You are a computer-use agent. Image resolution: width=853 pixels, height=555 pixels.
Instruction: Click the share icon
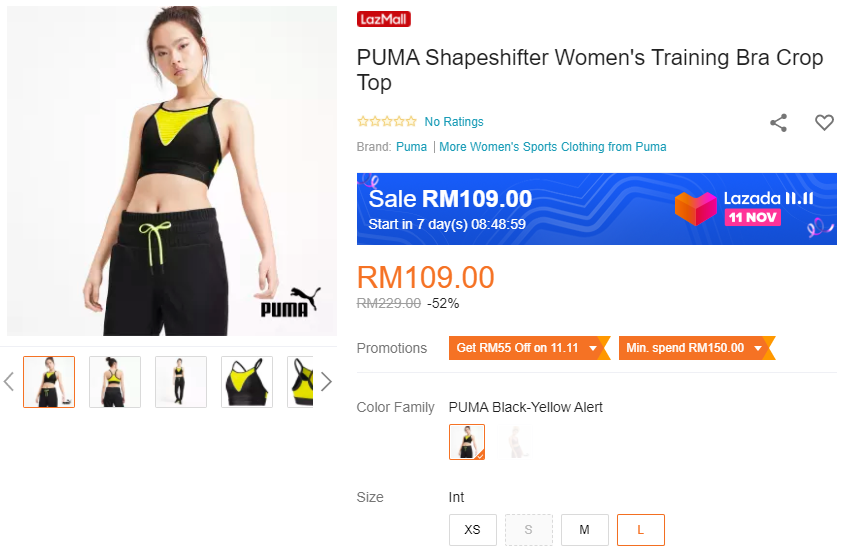pos(778,122)
